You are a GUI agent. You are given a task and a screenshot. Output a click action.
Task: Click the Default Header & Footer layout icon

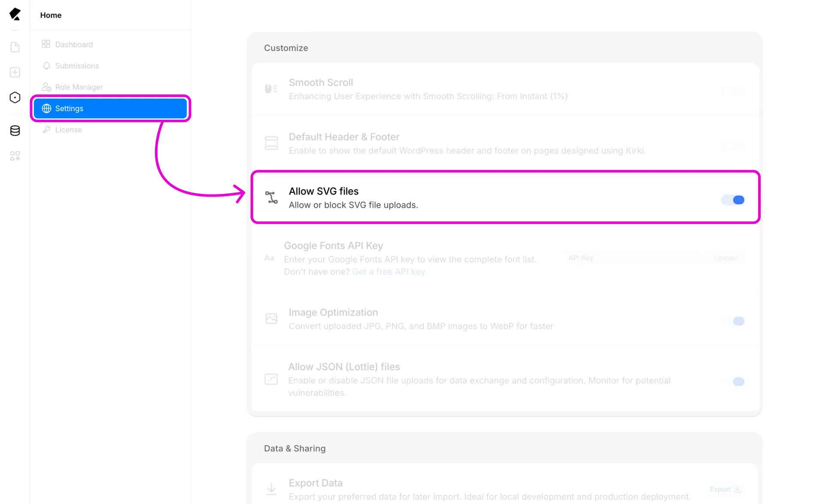(271, 143)
